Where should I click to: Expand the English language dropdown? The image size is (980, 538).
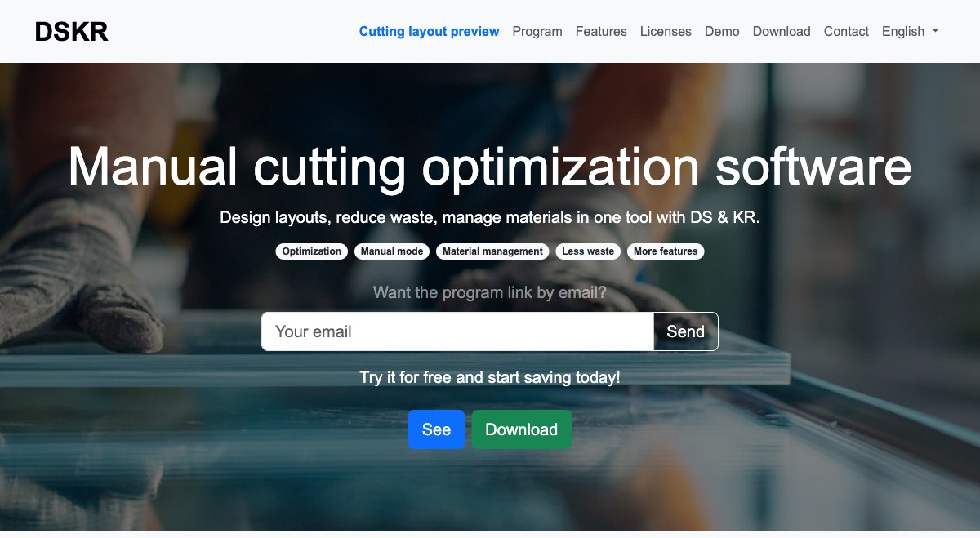tap(910, 31)
